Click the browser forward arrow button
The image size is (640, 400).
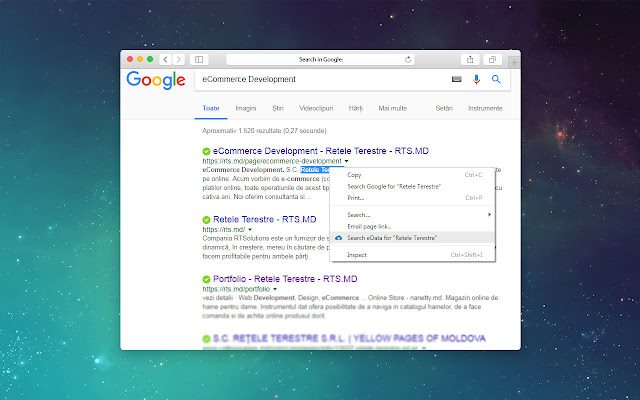178,60
